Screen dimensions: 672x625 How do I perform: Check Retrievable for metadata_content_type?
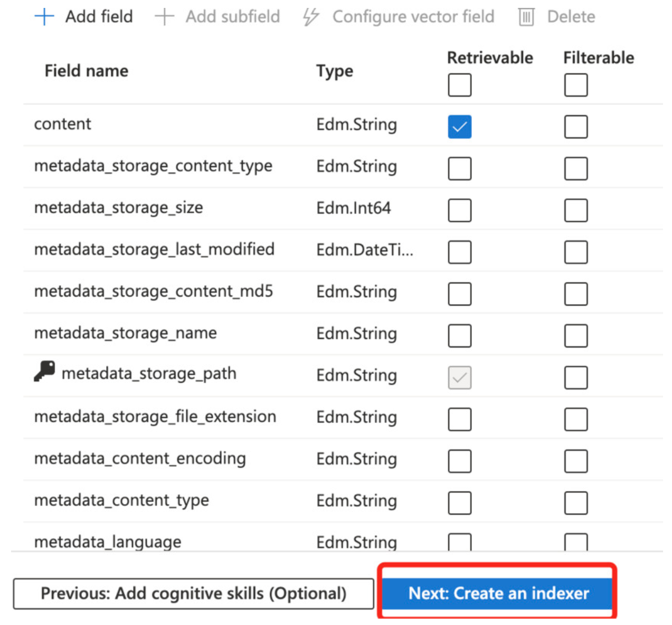coord(459,503)
